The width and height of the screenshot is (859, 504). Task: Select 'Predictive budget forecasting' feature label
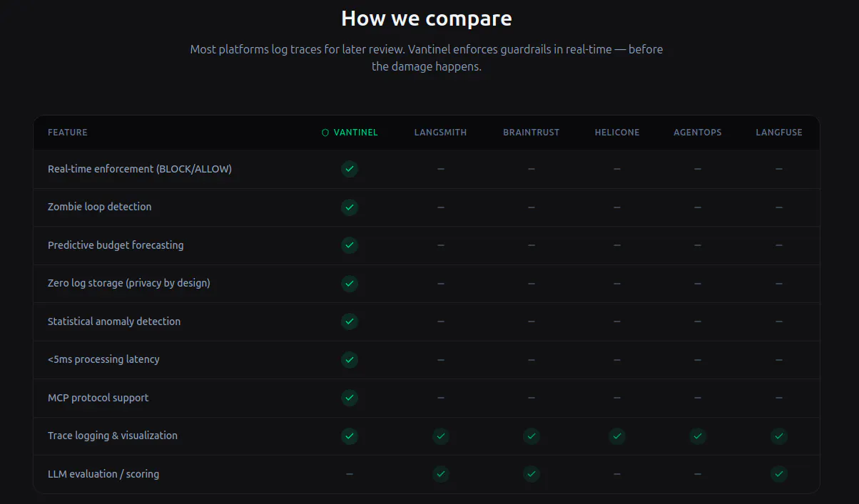(x=116, y=245)
